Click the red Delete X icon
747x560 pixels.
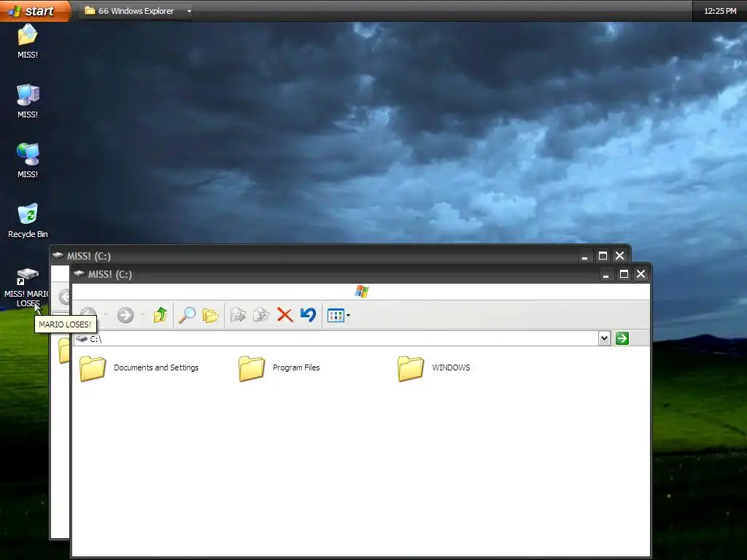(x=285, y=315)
